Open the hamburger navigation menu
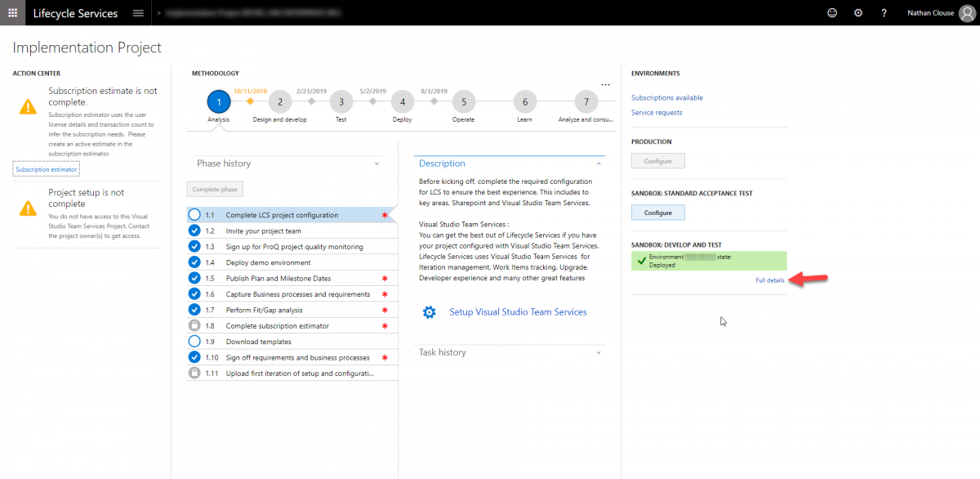Image resolution: width=980 pixels, height=479 pixels. [x=138, y=12]
